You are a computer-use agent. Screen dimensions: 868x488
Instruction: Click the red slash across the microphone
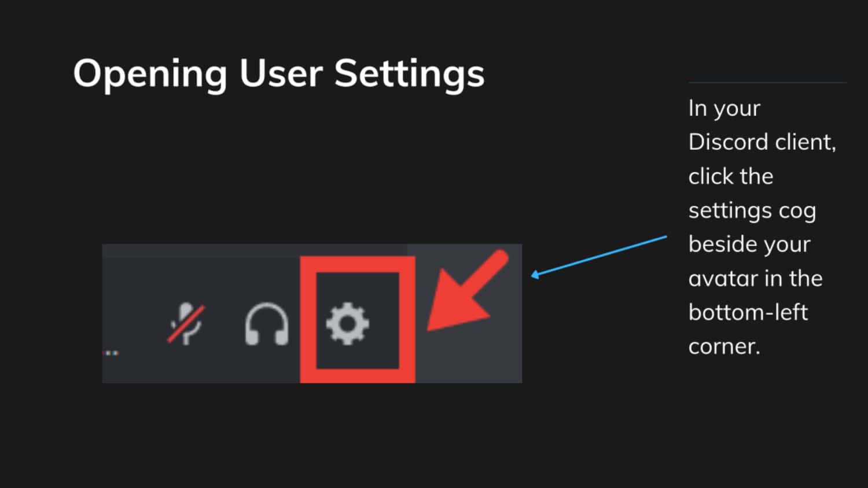tap(186, 324)
